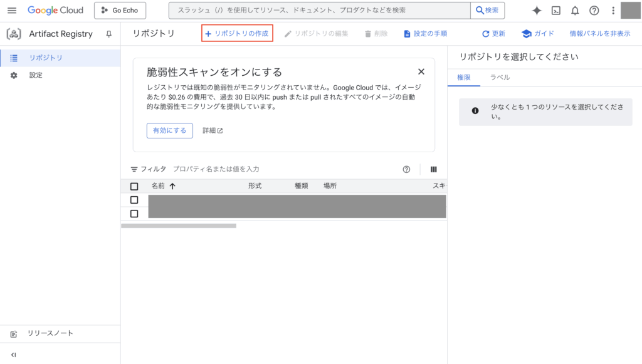The height and width of the screenshot is (364, 642).
Task: Open the Go Echo project selector
Action: [120, 11]
